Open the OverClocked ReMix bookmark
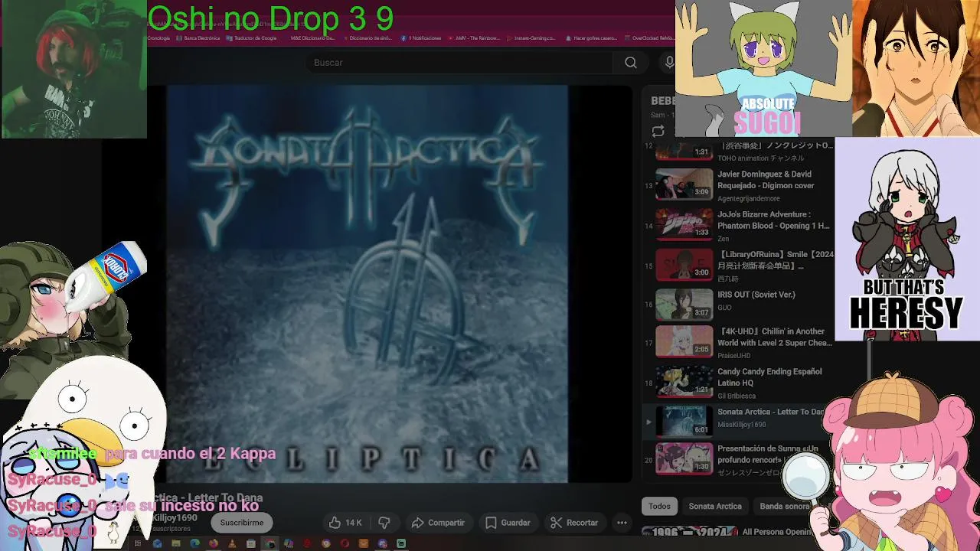Viewport: 980px width, 551px height. click(x=649, y=37)
